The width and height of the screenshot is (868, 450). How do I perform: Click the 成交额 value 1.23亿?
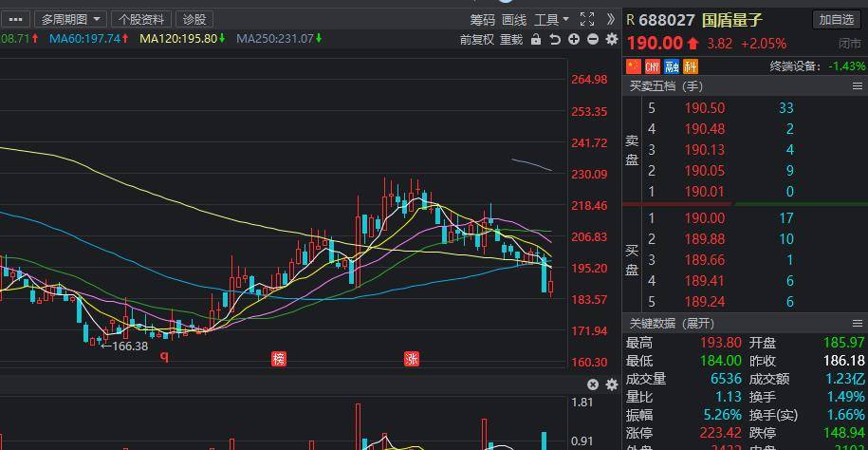tap(845, 379)
